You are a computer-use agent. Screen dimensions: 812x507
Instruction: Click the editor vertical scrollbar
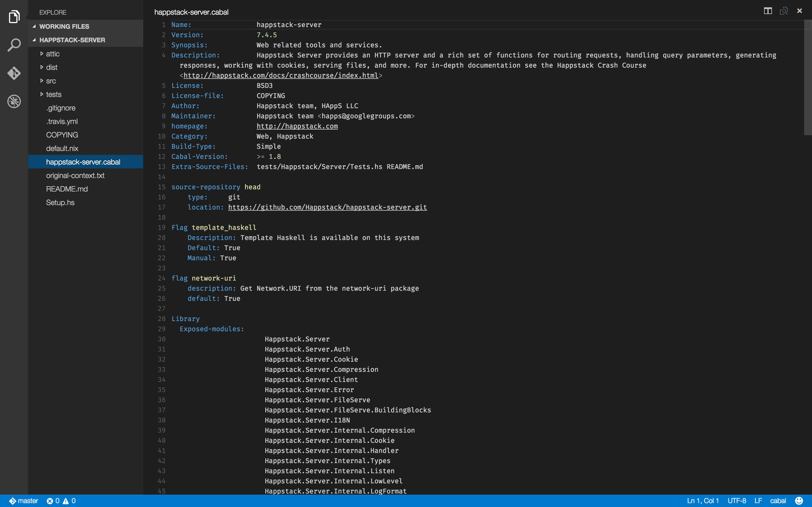click(808, 77)
